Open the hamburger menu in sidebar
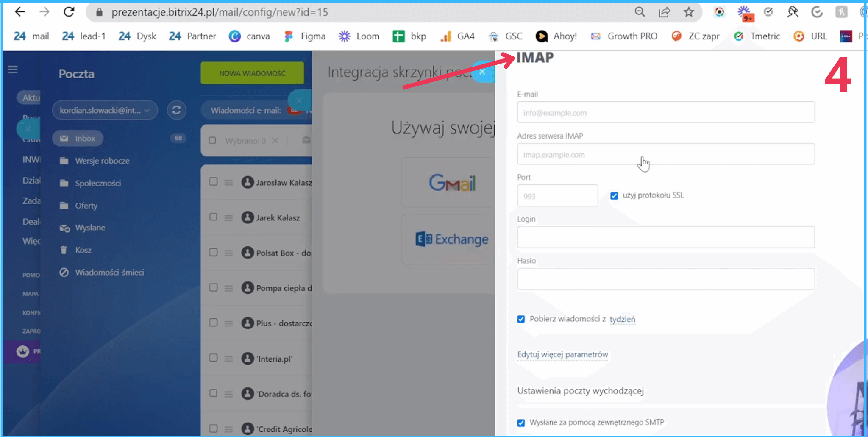This screenshot has width=868, height=437. [13, 70]
